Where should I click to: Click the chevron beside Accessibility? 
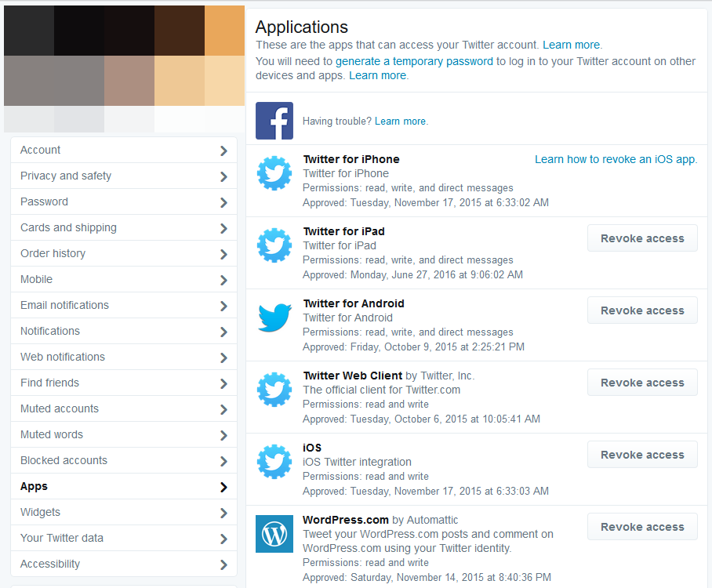223,564
